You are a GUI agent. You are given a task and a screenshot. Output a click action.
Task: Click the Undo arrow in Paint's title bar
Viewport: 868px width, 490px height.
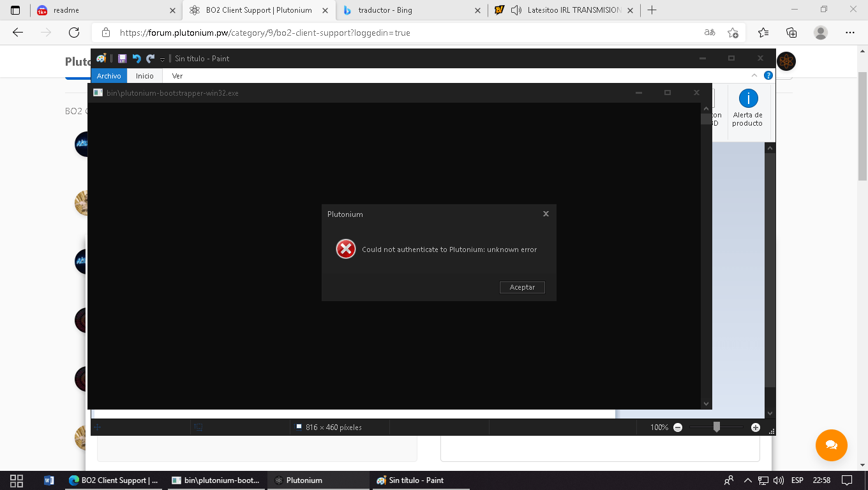coord(136,59)
